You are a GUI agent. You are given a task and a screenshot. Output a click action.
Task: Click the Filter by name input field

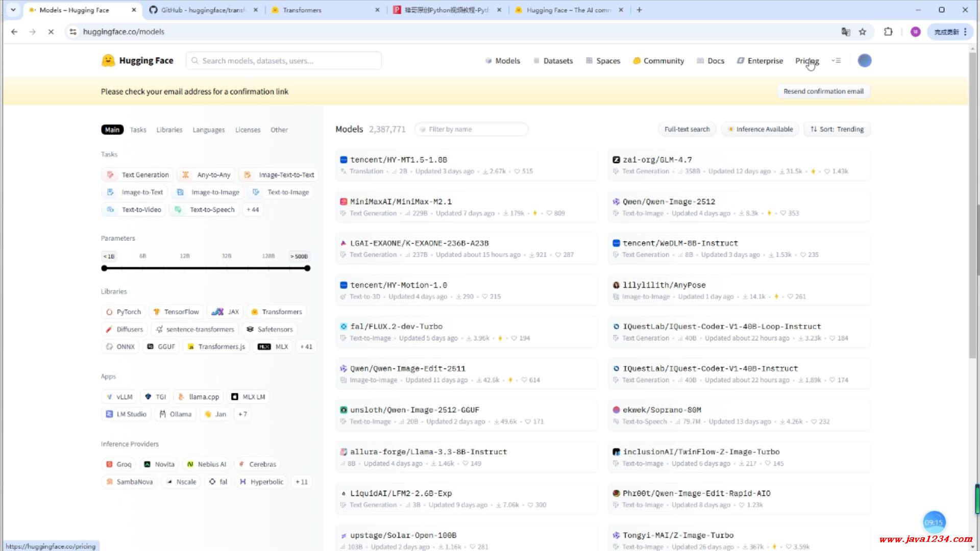pos(472,129)
